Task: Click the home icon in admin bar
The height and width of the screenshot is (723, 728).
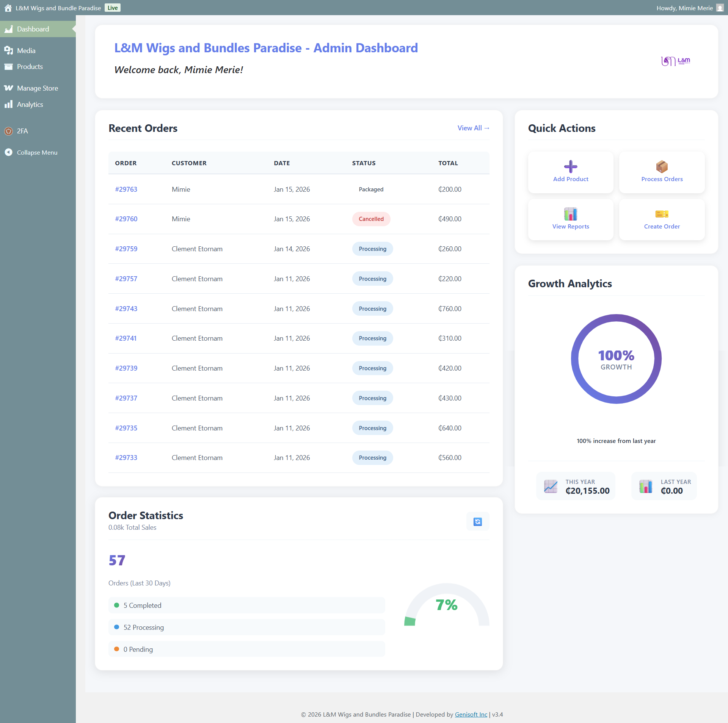Action: pos(8,8)
